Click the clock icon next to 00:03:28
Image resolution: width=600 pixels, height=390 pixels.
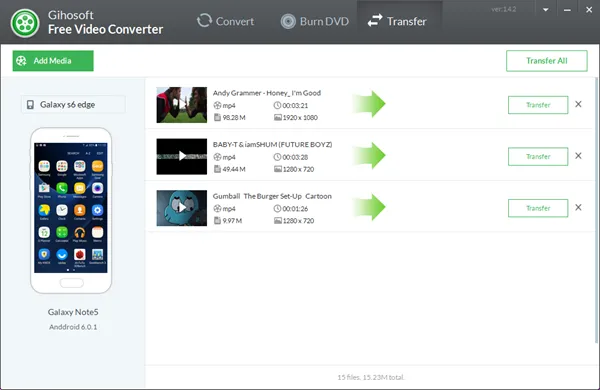click(x=277, y=157)
